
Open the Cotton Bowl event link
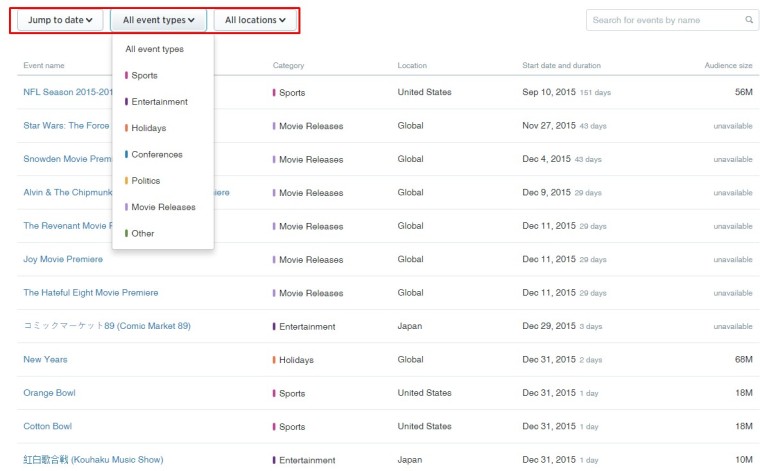(x=48, y=426)
